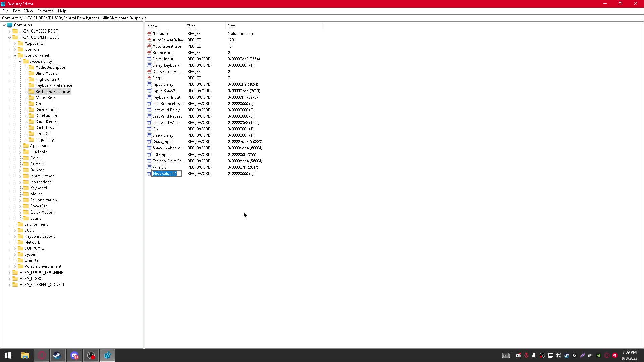This screenshot has width=644, height=362.
Task: Select the ToggleKeys key in tree
Action: pos(45,140)
